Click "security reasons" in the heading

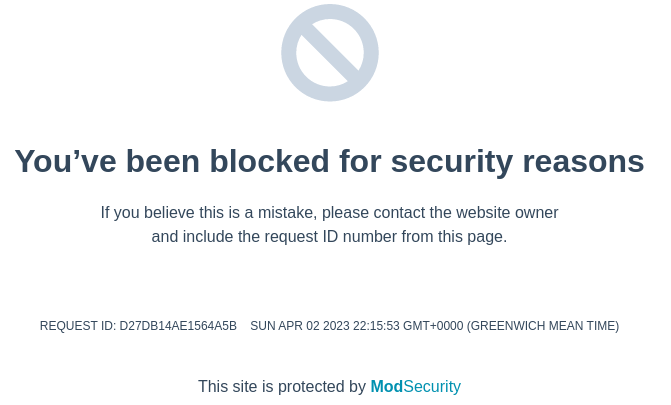[517, 161]
